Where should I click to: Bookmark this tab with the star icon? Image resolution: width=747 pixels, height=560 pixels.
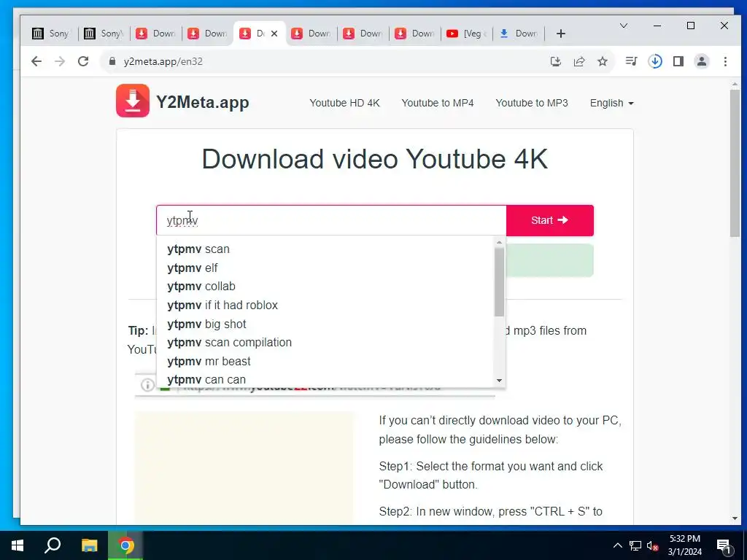[x=603, y=61]
